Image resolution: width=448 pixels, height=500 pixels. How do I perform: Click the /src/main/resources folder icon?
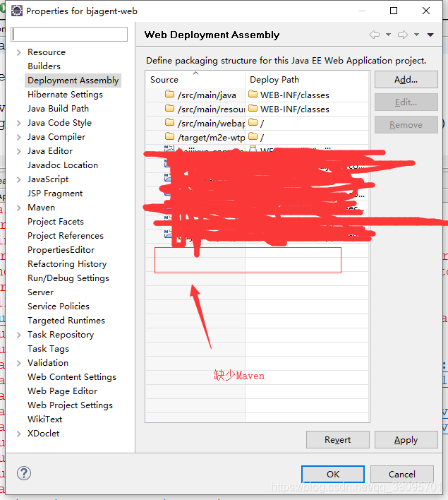(170, 108)
